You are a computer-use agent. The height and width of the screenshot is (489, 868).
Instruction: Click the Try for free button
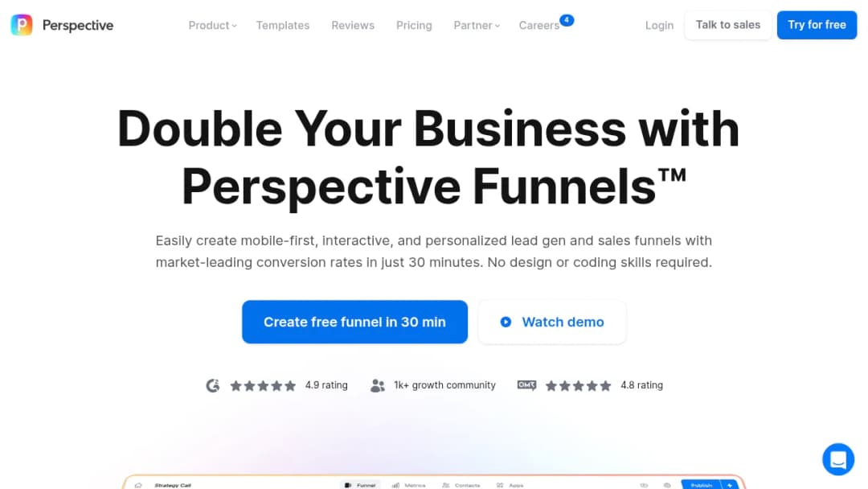pyautogui.click(x=817, y=25)
